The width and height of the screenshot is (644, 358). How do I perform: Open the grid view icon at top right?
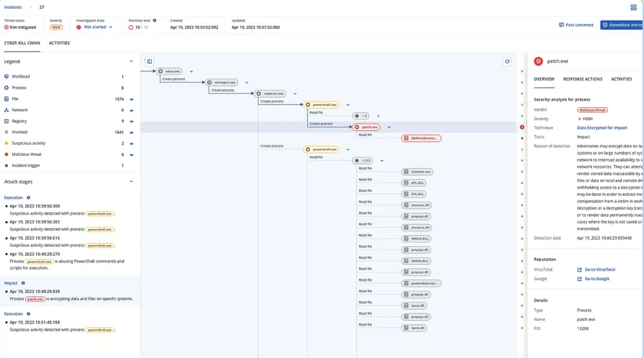click(x=633, y=7)
